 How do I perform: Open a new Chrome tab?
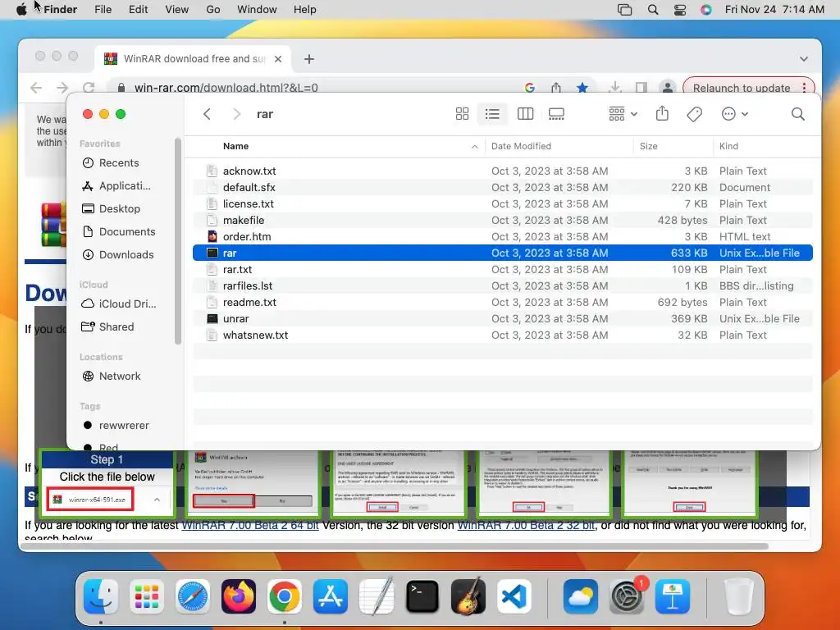[x=309, y=59]
